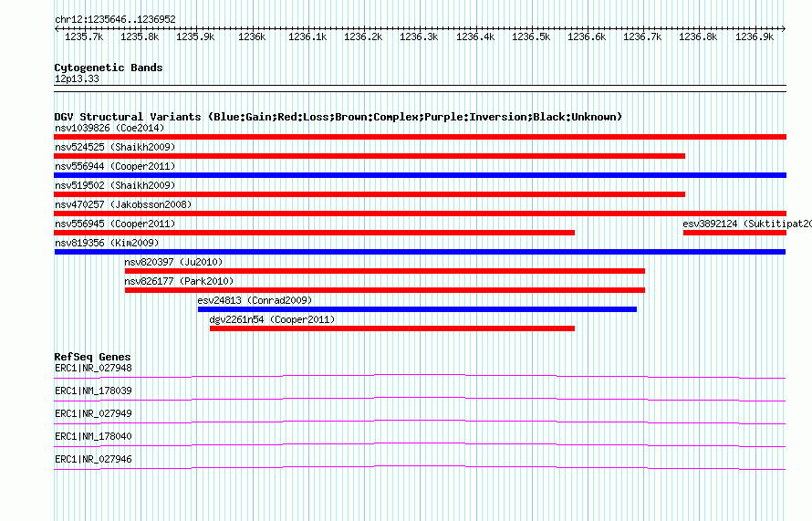The width and height of the screenshot is (812, 521).
Task: Click the ERC1|NR_027946 transcript label
Action: 93,459
